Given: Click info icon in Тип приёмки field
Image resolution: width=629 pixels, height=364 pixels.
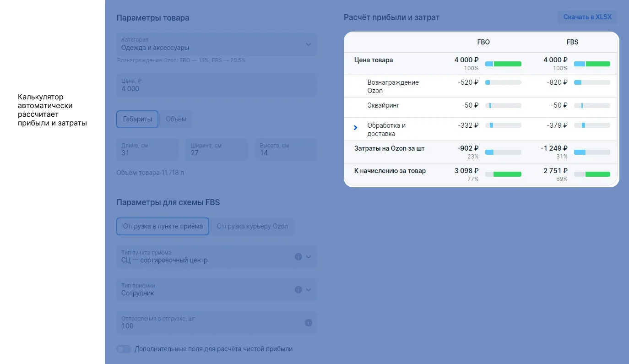Looking at the screenshot, I should [x=298, y=290].
